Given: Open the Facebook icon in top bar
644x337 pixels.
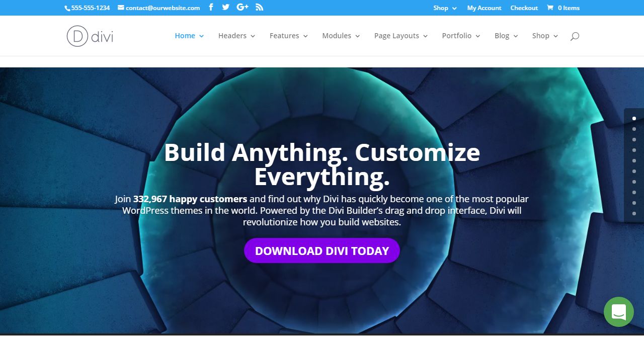Looking at the screenshot, I should coord(211,7).
